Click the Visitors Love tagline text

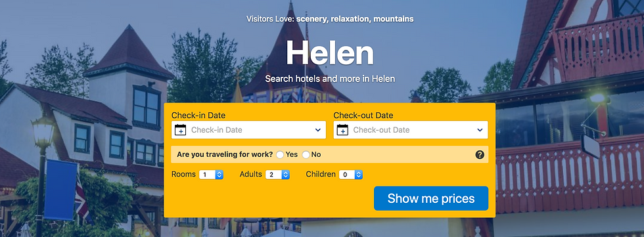pyautogui.click(x=330, y=19)
